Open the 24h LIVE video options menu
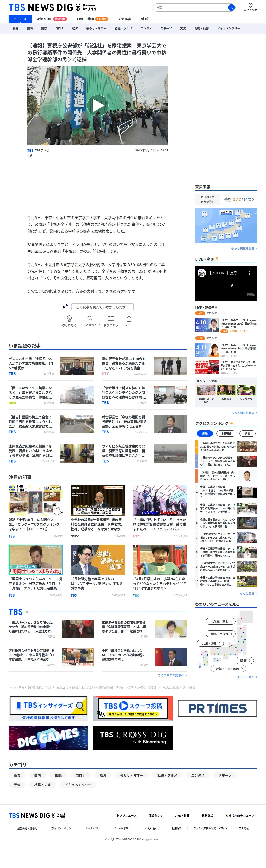Image resolution: width=266 pixels, height=868 pixels. (x=249, y=273)
